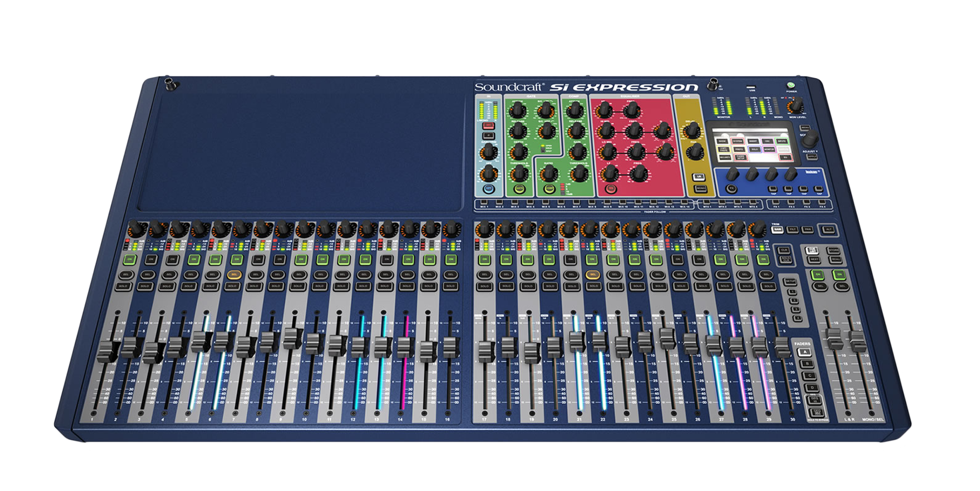This screenshot has height=491, width=980.
Task: Click the 48V phantom power button
Action: (488, 126)
